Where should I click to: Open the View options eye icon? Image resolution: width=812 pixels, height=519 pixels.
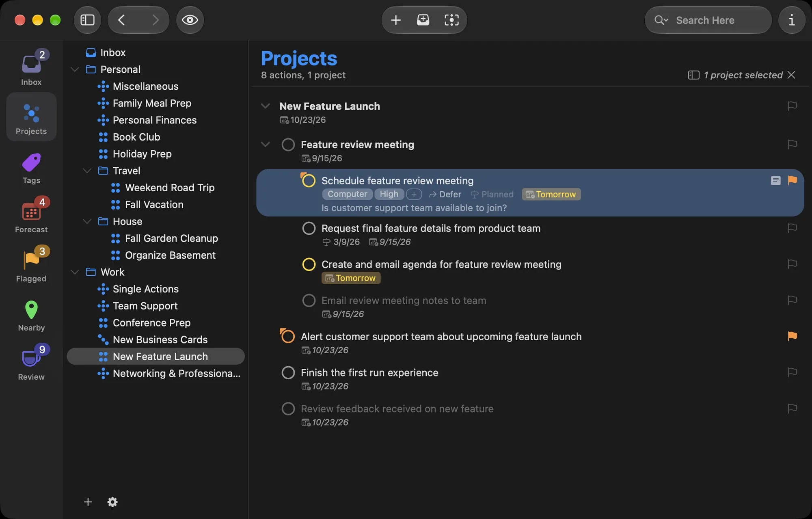[x=190, y=20]
